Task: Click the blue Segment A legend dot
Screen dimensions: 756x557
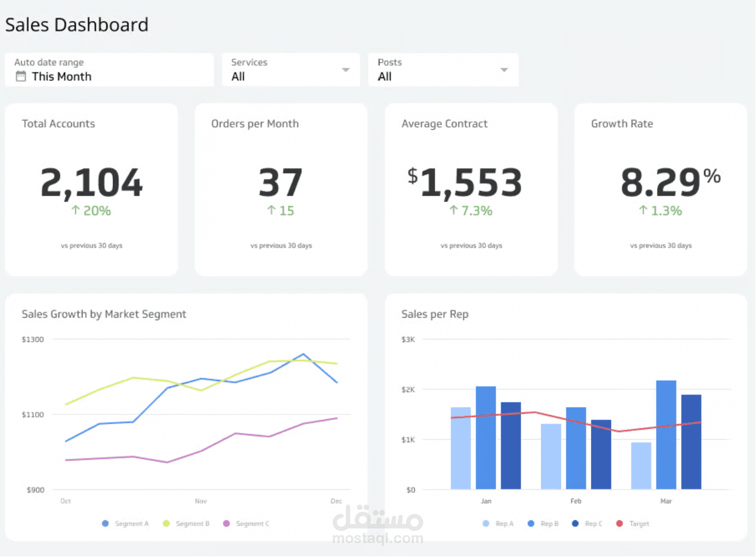Action: [104, 523]
